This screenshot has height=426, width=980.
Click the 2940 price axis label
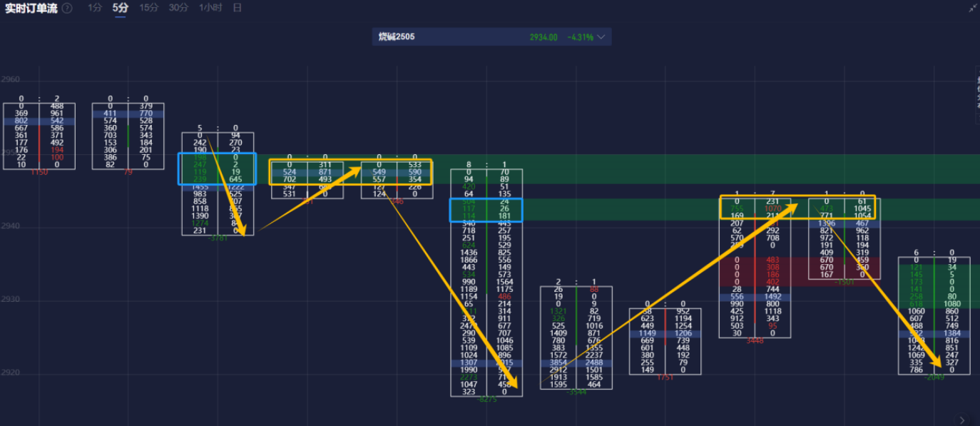click(10, 226)
